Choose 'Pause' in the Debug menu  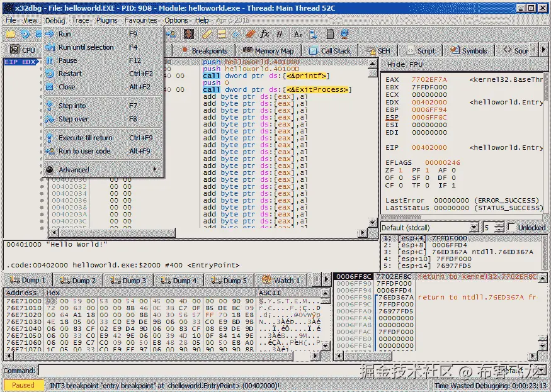[103, 60]
